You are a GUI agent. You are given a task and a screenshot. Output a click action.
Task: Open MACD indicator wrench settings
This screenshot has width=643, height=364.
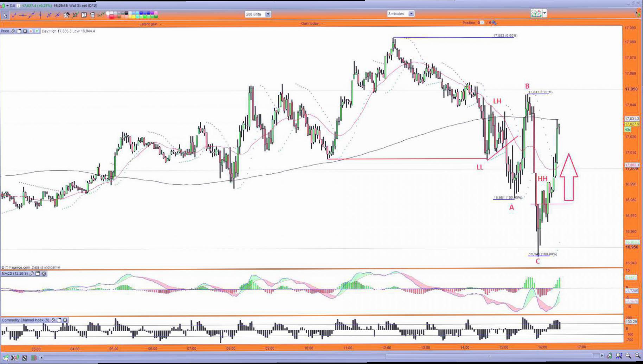[32, 273]
